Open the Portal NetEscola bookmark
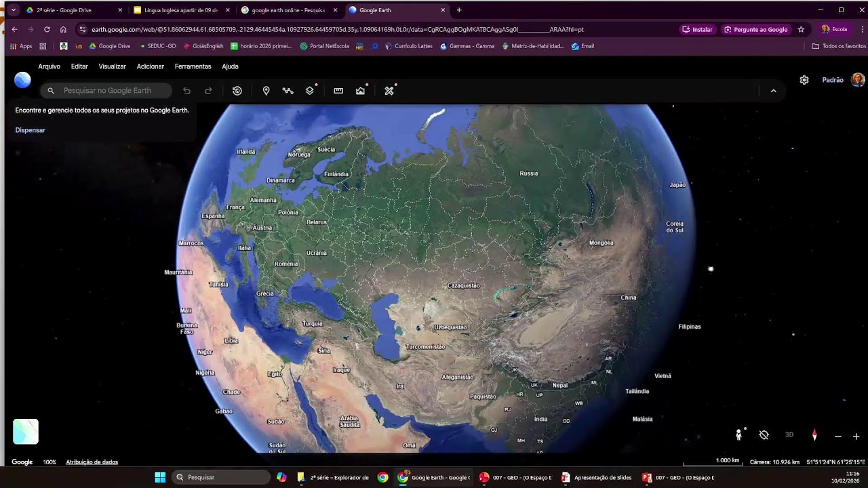Image resolution: width=868 pixels, height=488 pixels. click(324, 46)
